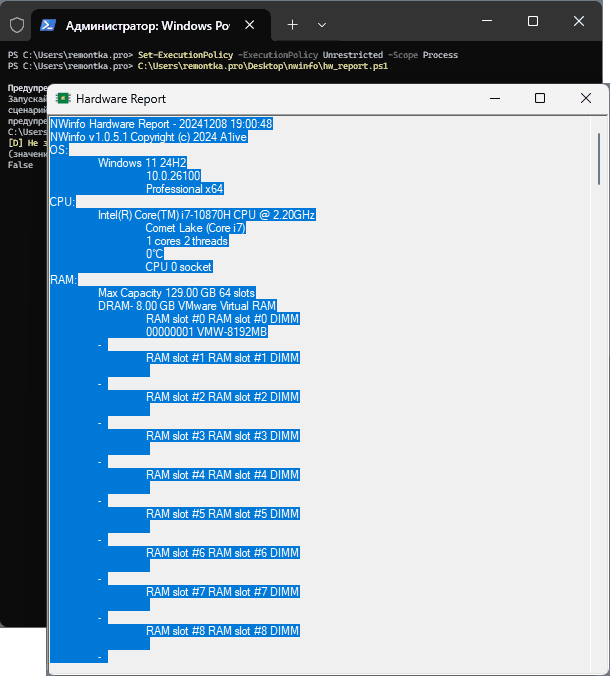Image resolution: width=610 pixels, height=676 pixels.
Task: Click the RAM slot #1 DIMM line
Action: (222, 358)
